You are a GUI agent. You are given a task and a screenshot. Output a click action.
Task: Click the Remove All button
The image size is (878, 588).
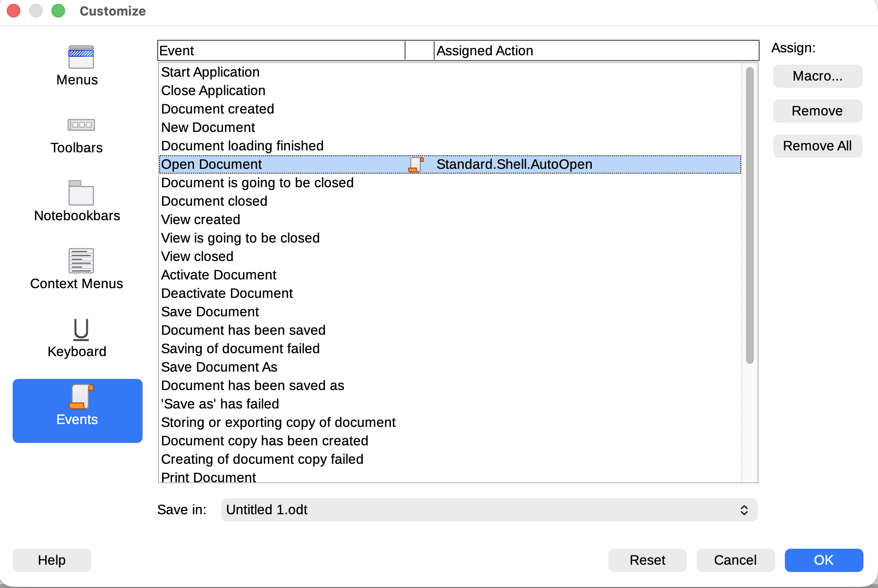point(817,146)
